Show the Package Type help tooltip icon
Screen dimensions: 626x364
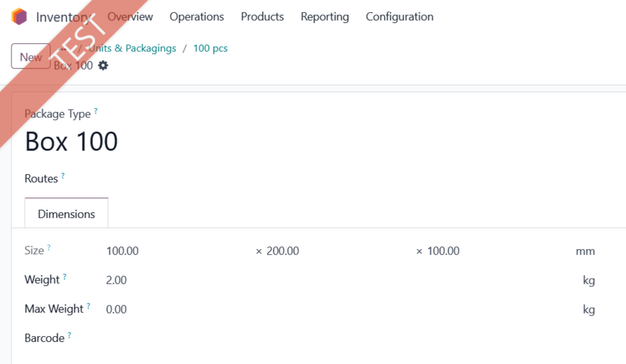pos(95,111)
